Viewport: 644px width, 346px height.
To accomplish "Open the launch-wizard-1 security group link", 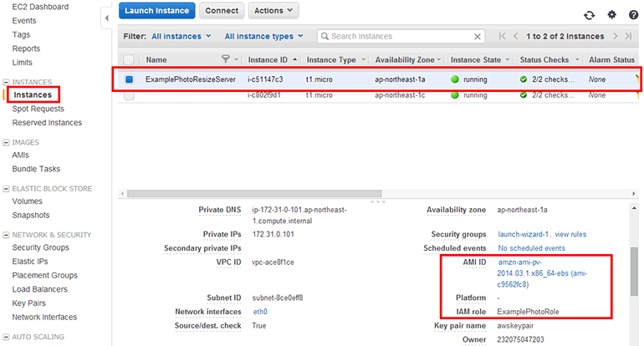I will click(524, 234).
